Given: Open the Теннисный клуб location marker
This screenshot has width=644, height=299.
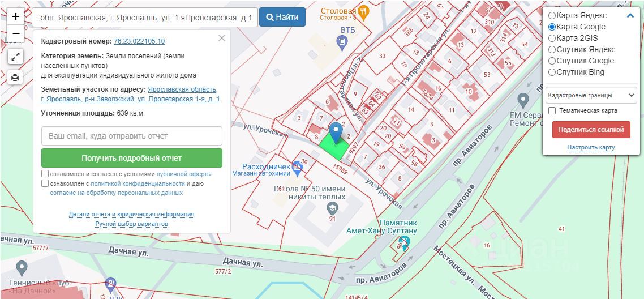Looking at the screenshot, I should (x=22, y=268).
